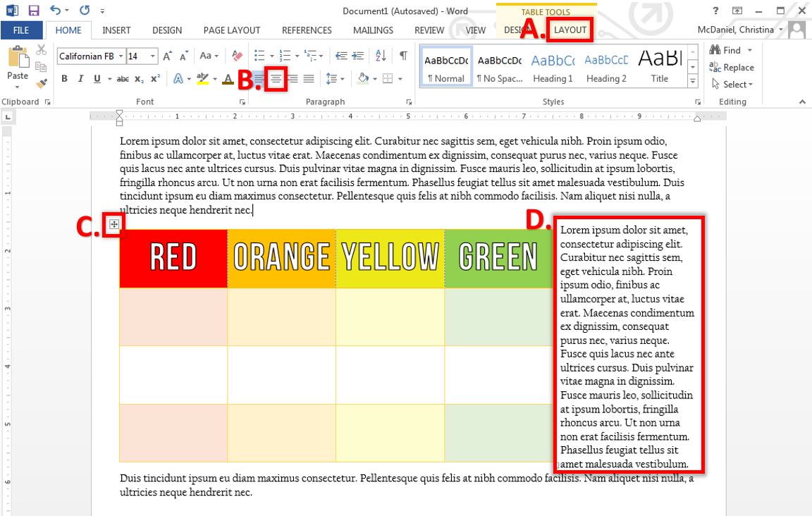The image size is (812, 516).
Task: Click the Cut scissors icon
Action: coord(41,50)
